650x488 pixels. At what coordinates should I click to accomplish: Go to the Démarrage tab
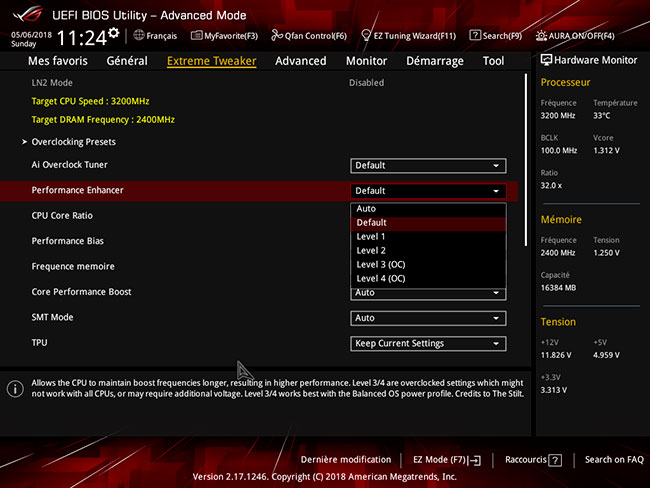click(434, 61)
